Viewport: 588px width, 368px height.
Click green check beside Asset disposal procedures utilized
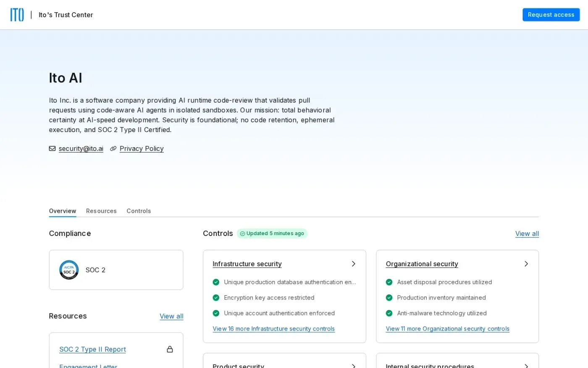pyautogui.click(x=389, y=282)
